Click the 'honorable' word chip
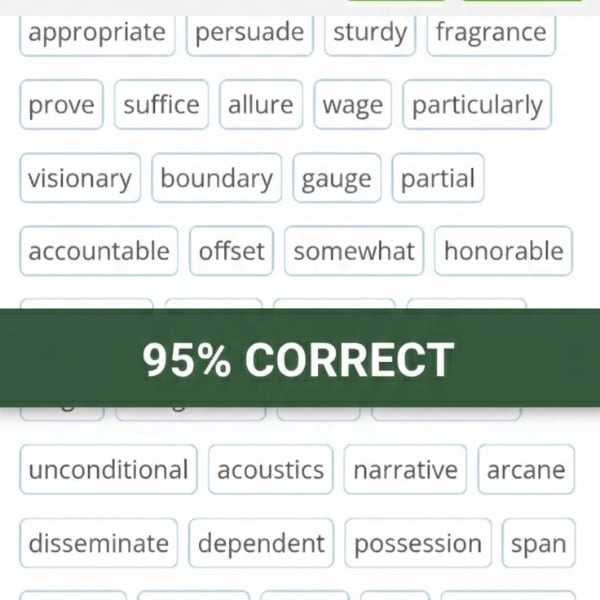 point(504,251)
